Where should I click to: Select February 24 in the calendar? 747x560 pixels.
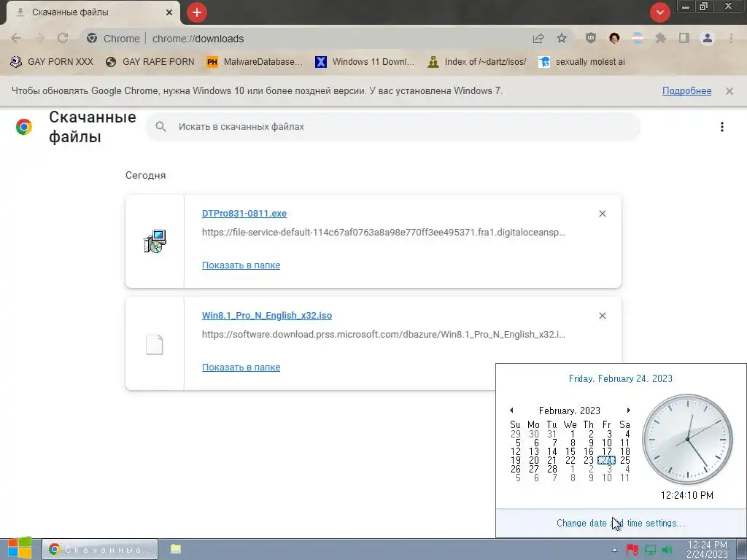[x=606, y=460]
